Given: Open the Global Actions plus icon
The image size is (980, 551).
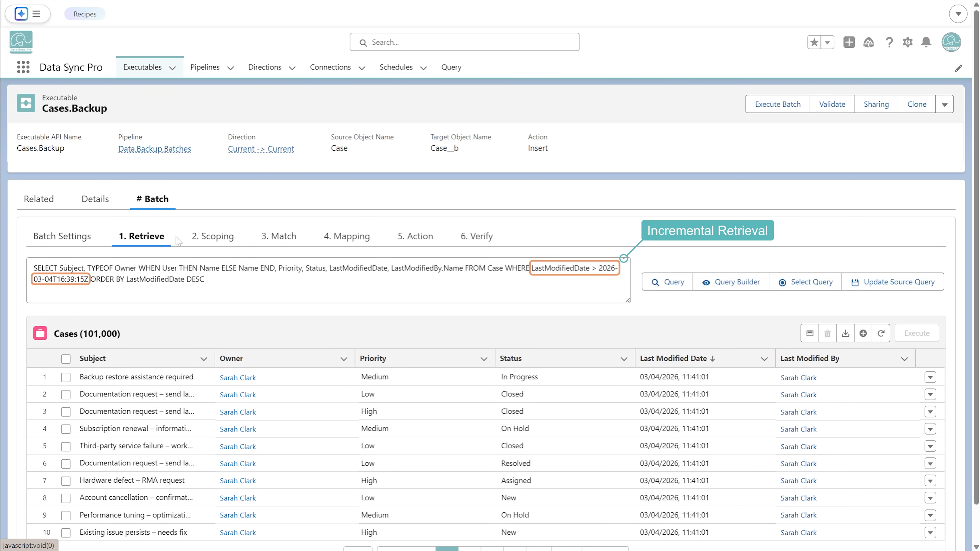Looking at the screenshot, I should click(849, 42).
